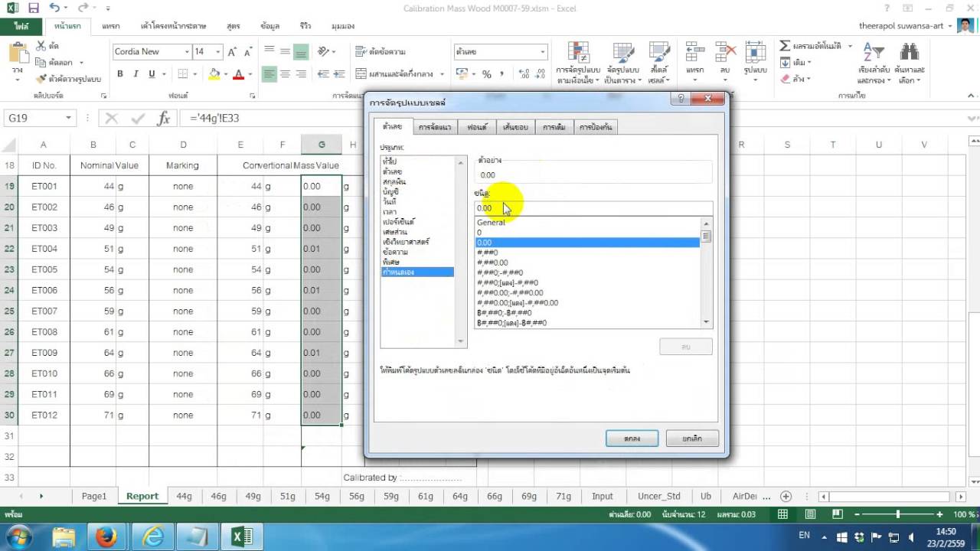The image size is (980, 551).
Task: Confirm the Format Cells dialog with OK
Action: (x=632, y=439)
